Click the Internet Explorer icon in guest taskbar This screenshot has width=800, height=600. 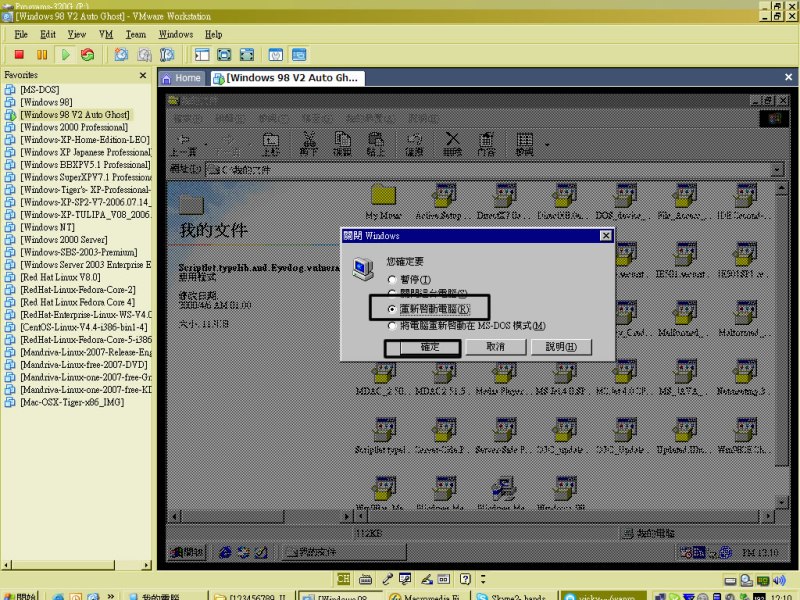tap(225, 552)
